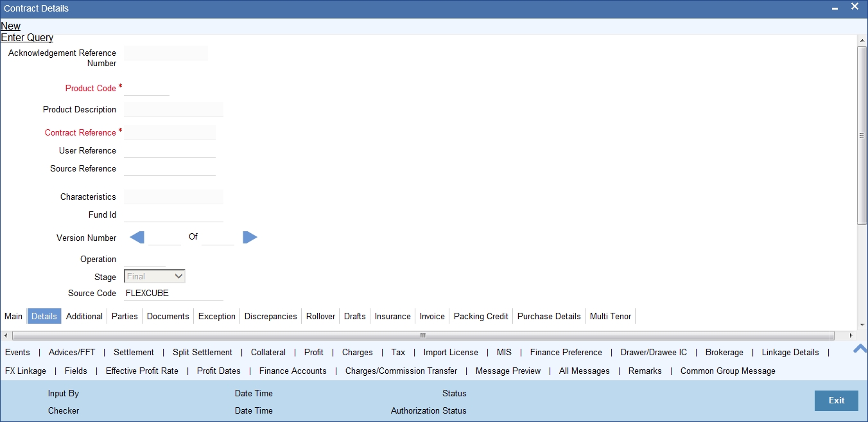868x422 pixels.
Task: Open the FX Linkage link
Action: coord(26,371)
